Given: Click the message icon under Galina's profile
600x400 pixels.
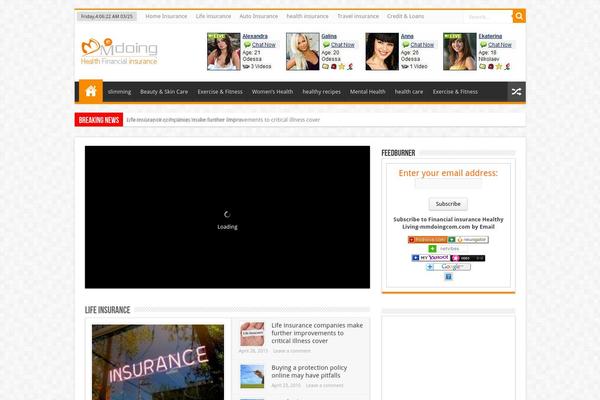Looking at the screenshot, I should pyautogui.click(x=325, y=67).
